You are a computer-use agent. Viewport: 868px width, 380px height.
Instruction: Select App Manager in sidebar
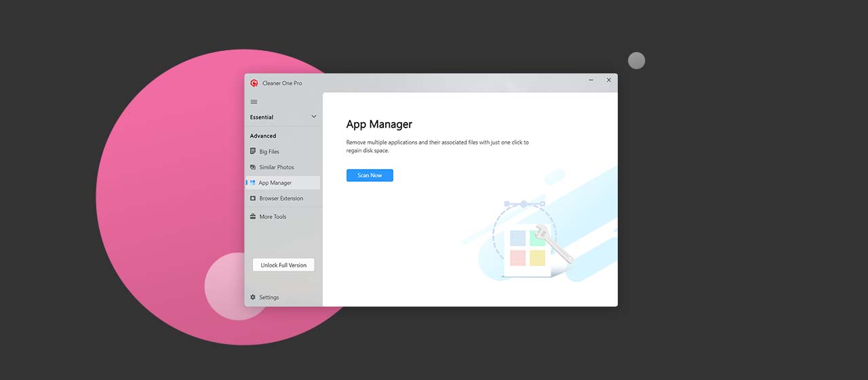282,183
